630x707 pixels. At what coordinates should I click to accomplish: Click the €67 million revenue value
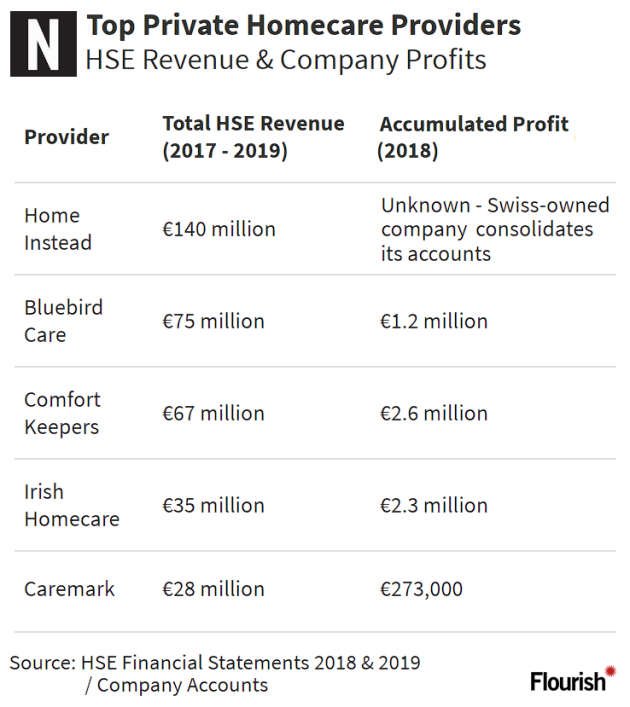pos(213,413)
